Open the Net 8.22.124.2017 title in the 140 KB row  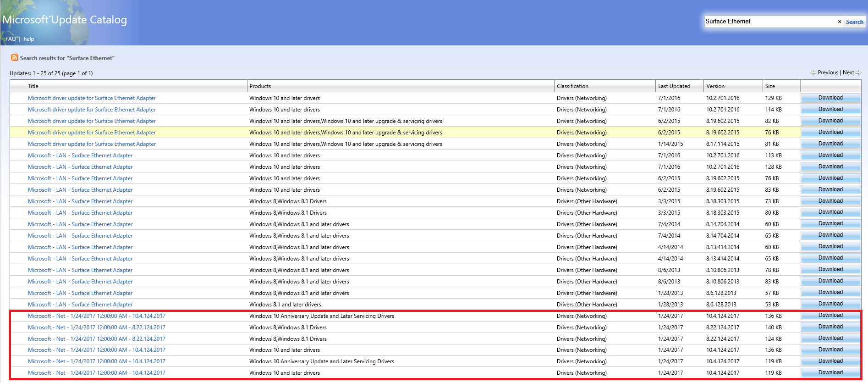(x=97, y=327)
